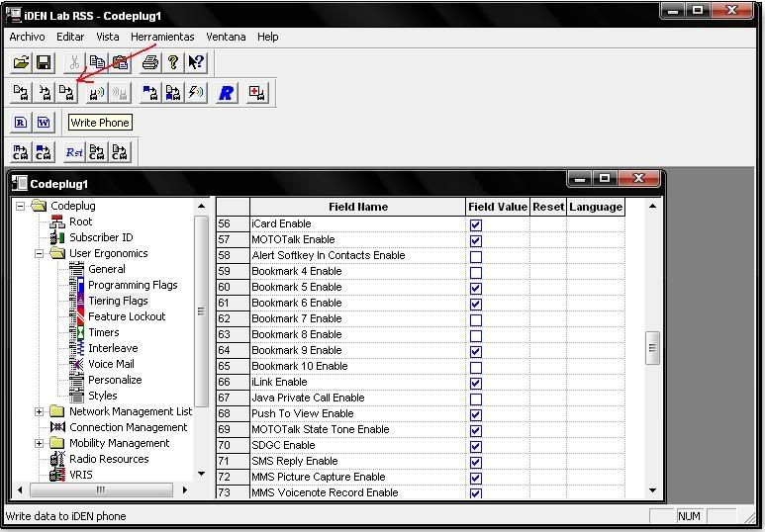Click the grid arrow to C phone icon
This screenshot has height=532, width=765.
[x=21, y=152]
